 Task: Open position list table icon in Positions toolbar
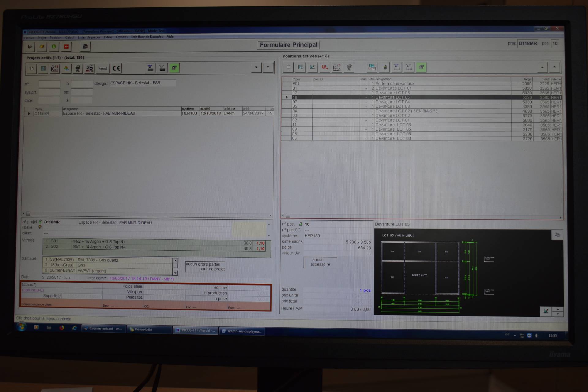click(x=300, y=67)
